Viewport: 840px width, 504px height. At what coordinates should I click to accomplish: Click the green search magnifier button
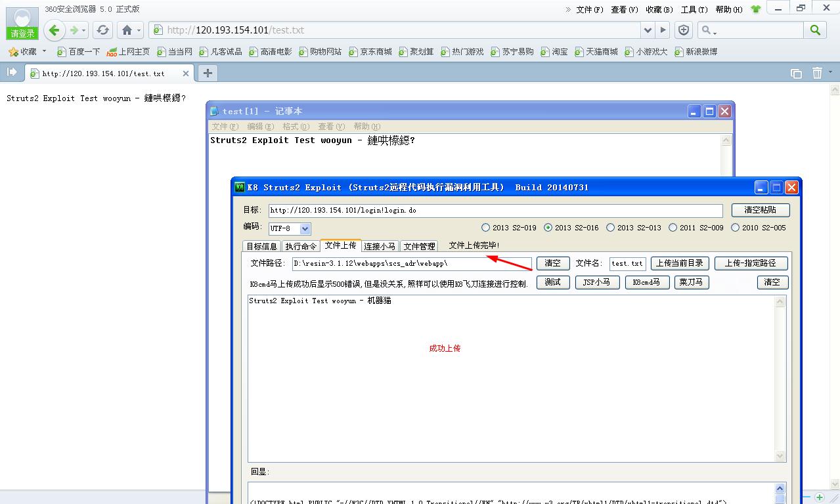815,30
